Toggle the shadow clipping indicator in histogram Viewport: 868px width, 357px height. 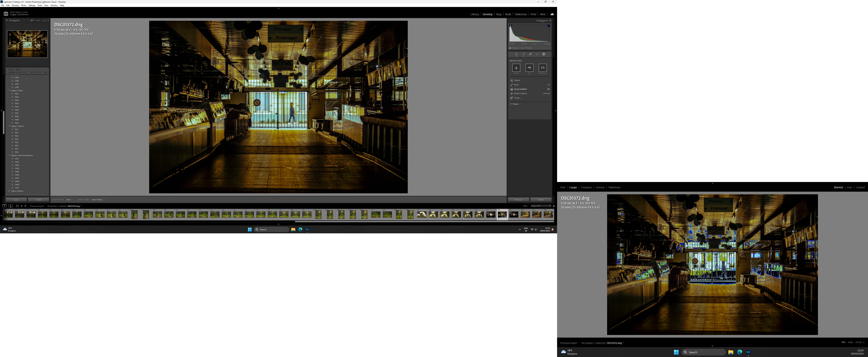point(510,26)
